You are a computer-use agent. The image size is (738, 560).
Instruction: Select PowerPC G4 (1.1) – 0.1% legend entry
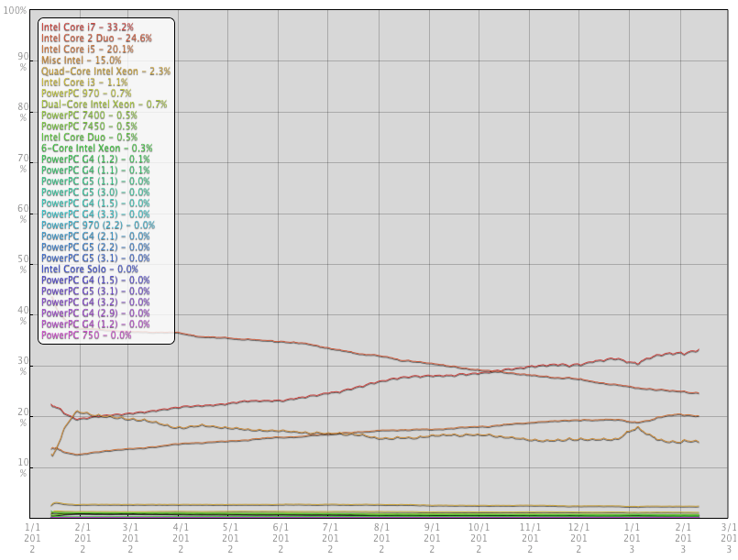click(95, 170)
